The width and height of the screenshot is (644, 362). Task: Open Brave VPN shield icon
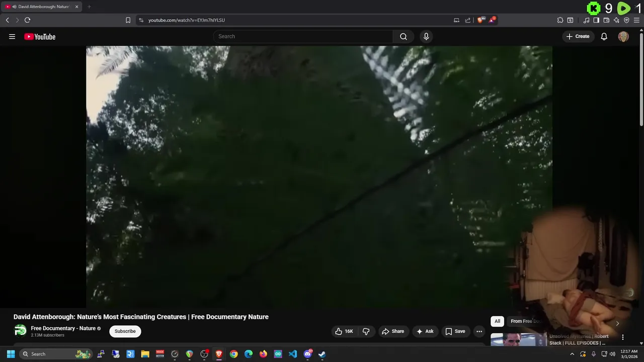tap(626, 20)
